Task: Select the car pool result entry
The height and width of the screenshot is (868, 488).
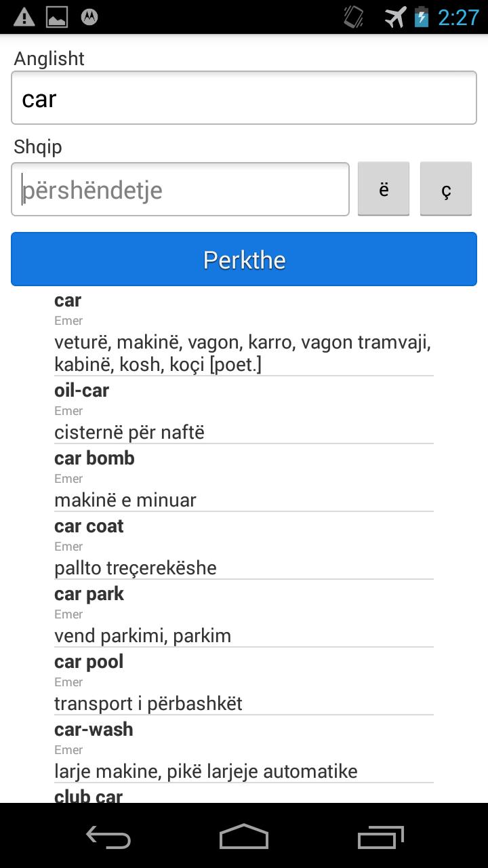Action: point(244,682)
